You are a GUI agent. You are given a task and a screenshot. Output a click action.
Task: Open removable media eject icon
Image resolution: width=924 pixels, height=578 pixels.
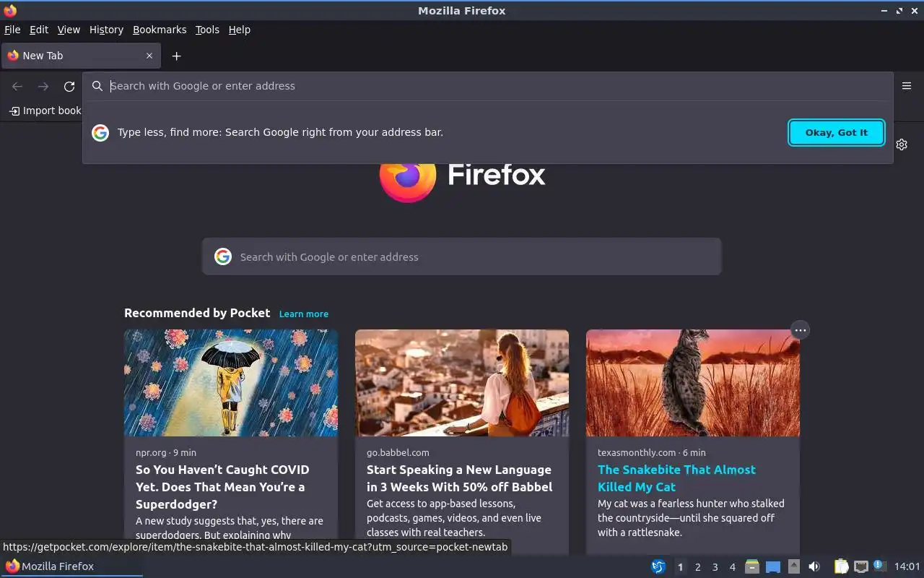pyautogui.click(x=794, y=566)
